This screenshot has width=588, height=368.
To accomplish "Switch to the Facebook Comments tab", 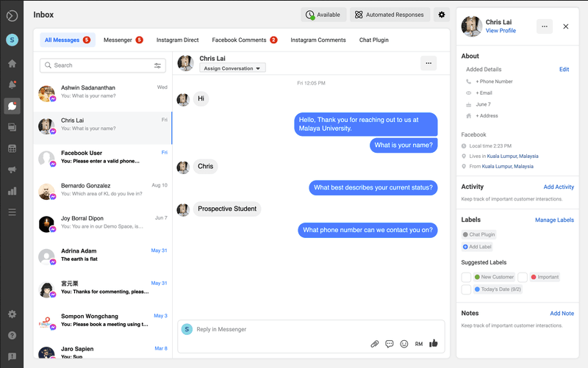I will pos(244,40).
